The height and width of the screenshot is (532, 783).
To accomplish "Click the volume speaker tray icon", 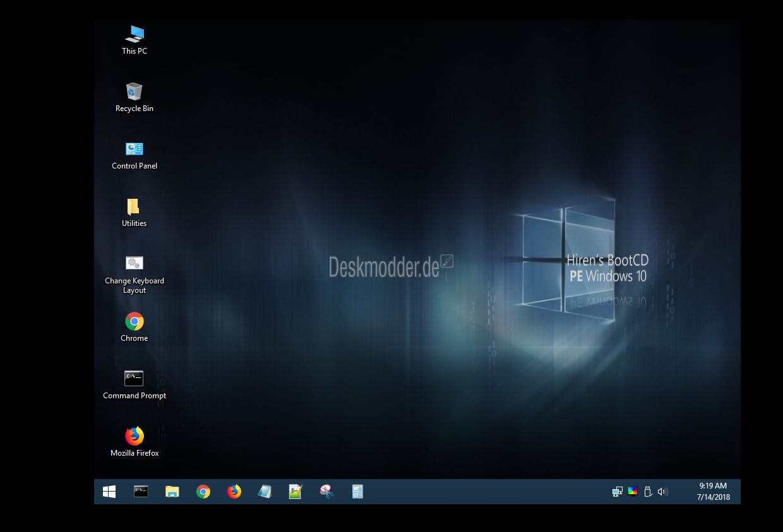I will pyautogui.click(x=662, y=492).
